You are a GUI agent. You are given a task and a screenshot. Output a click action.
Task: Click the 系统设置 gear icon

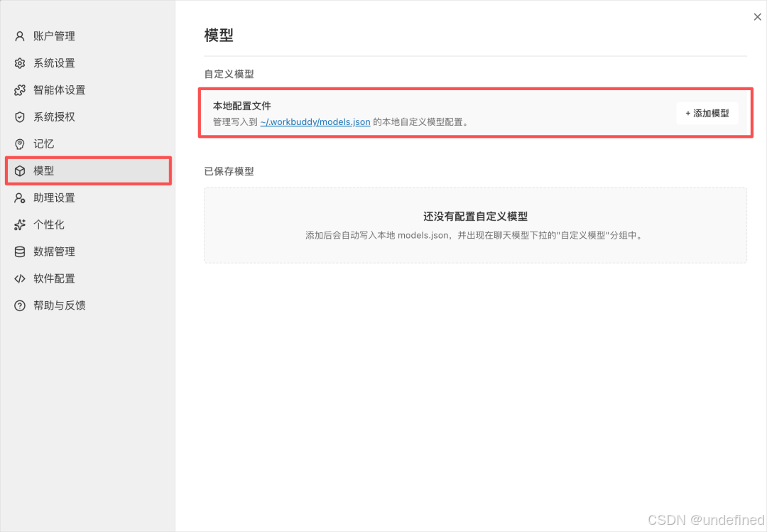click(x=20, y=63)
